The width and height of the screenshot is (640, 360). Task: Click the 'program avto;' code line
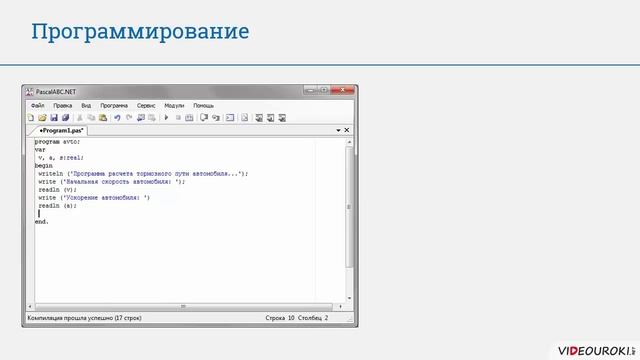[58, 142]
